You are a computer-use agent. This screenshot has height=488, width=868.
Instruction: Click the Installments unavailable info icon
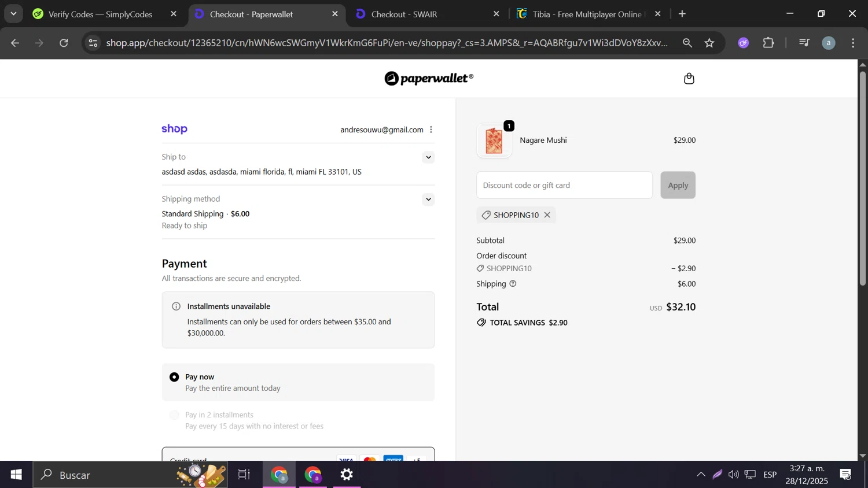tap(176, 306)
